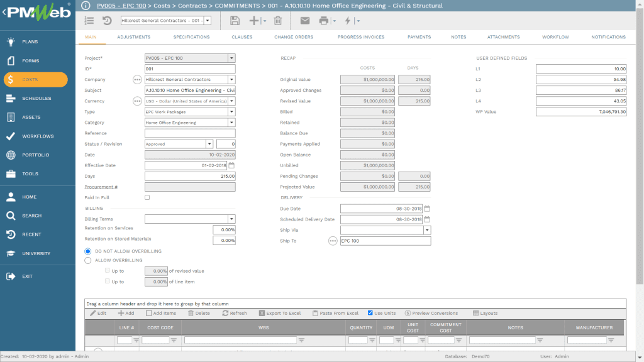Switch to the Progress Invoices tab
Viewport: 644px width, 362px height.
click(361, 37)
